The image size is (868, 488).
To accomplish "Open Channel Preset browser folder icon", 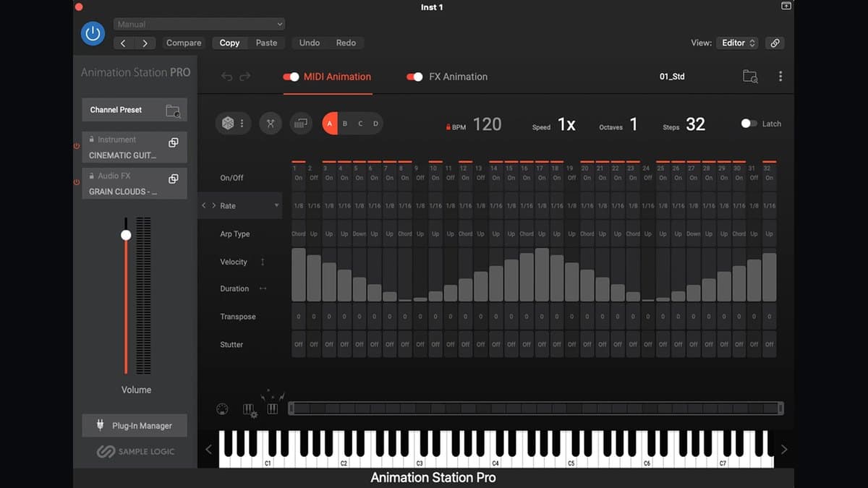I will tap(173, 111).
